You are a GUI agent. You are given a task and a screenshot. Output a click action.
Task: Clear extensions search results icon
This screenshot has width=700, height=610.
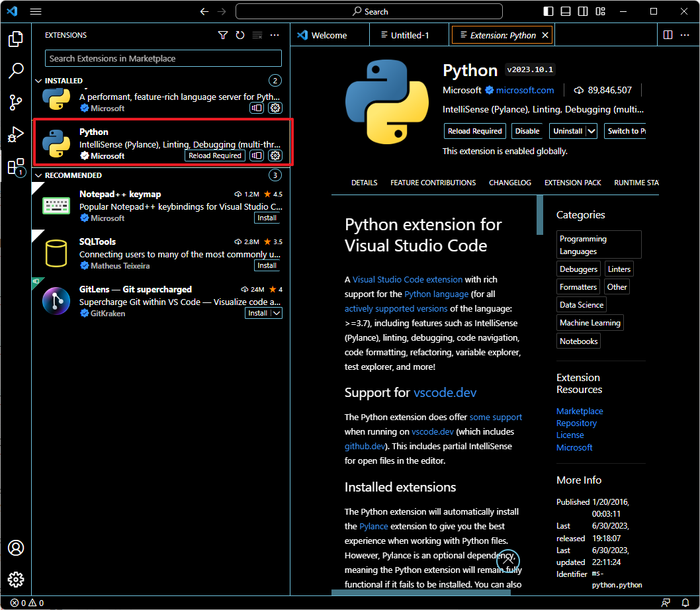[x=257, y=35]
